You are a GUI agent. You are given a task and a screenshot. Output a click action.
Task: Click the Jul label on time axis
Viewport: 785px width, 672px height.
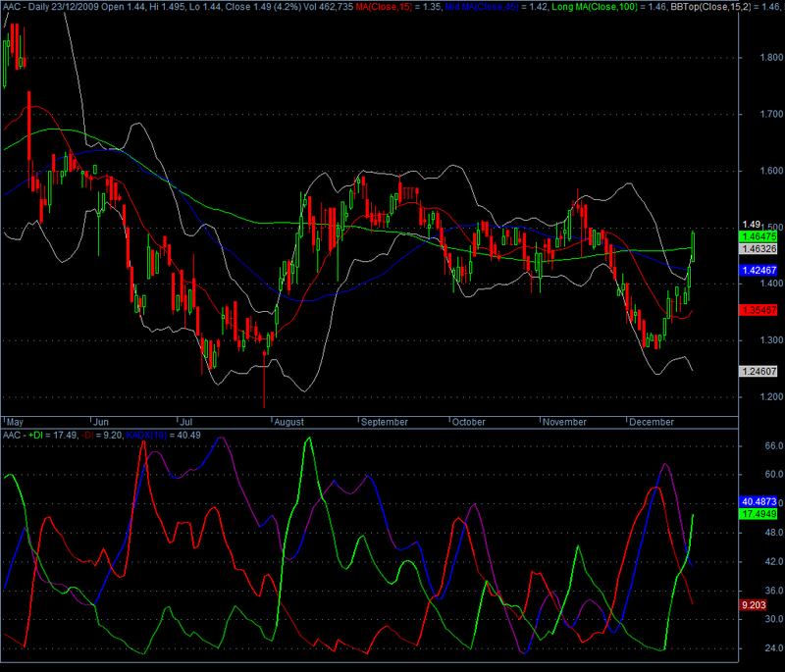click(186, 422)
